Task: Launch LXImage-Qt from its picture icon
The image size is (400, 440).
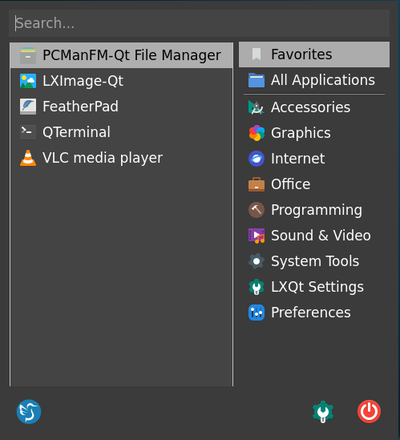Action: pos(28,81)
